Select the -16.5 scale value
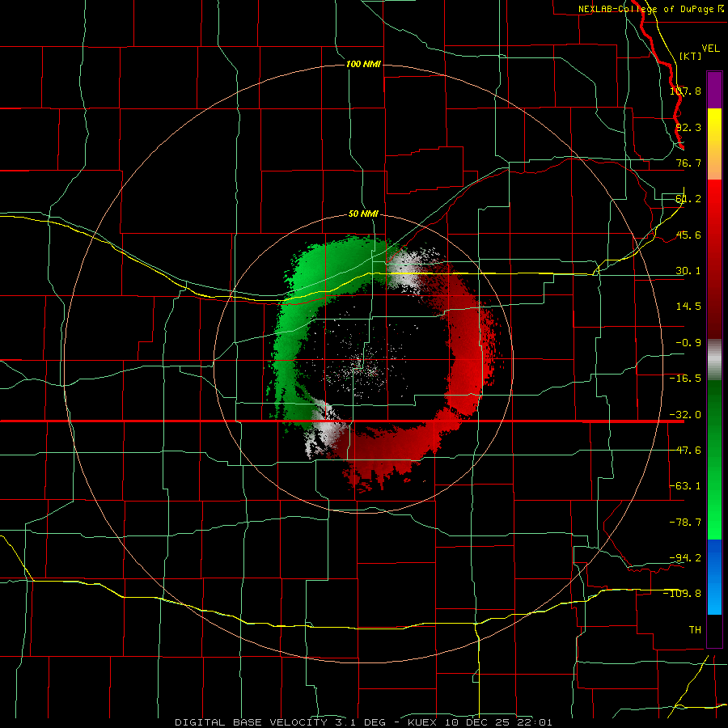The height and width of the screenshot is (728, 728). tap(685, 379)
